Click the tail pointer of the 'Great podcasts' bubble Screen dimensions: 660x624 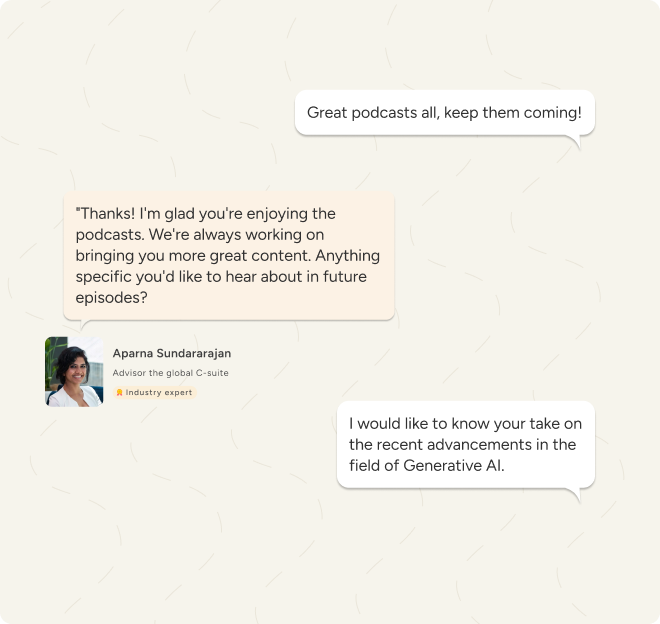click(x=575, y=142)
